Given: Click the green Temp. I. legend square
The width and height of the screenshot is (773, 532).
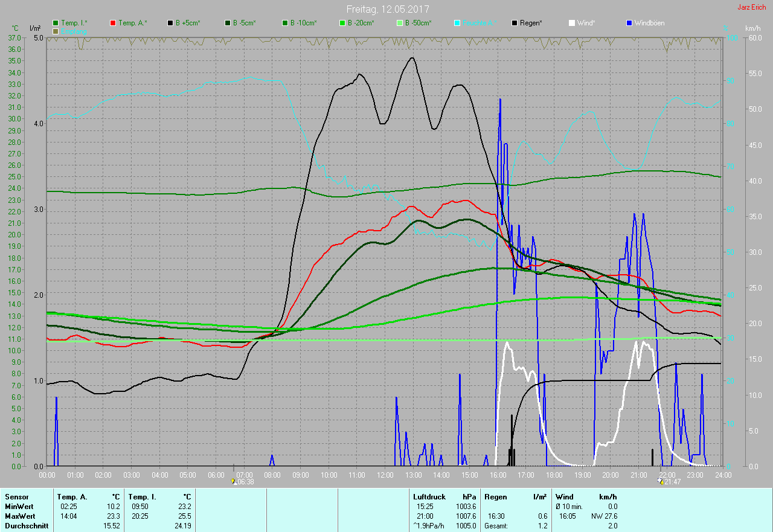Looking at the screenshot, I should (x=56, y=23).
